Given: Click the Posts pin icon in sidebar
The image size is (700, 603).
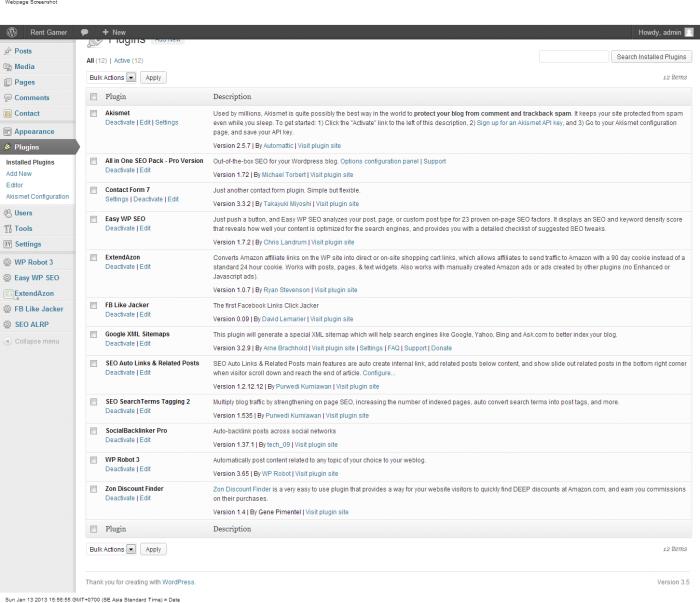Looking at the screenshot, I should (8, 51).
